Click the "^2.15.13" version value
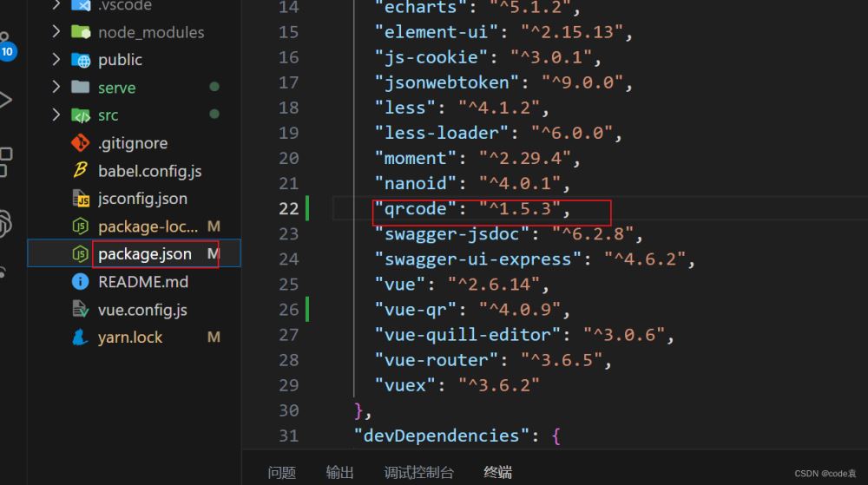 [572, 32]
